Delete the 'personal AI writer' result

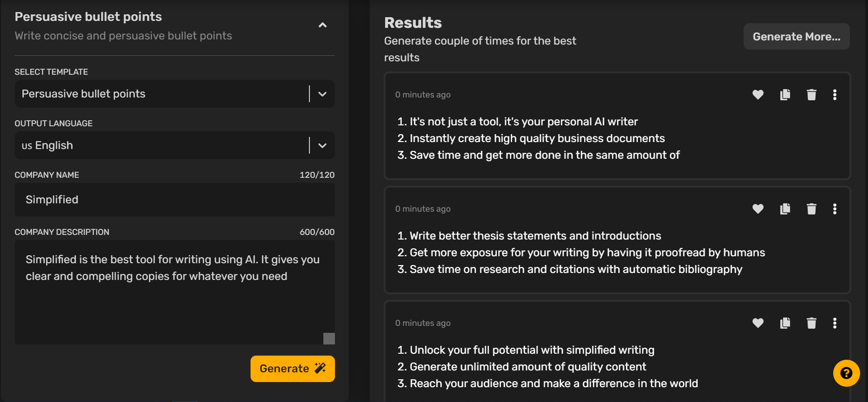811,95
